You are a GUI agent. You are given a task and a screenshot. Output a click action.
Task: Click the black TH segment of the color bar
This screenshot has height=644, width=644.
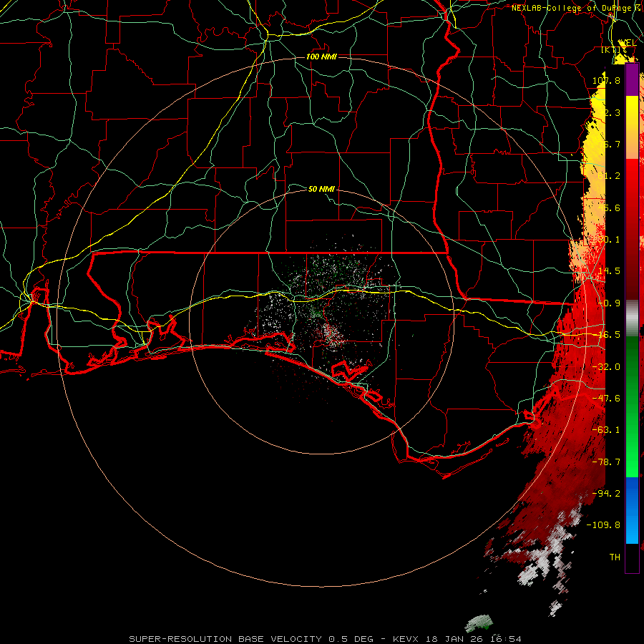click(632, 557)
